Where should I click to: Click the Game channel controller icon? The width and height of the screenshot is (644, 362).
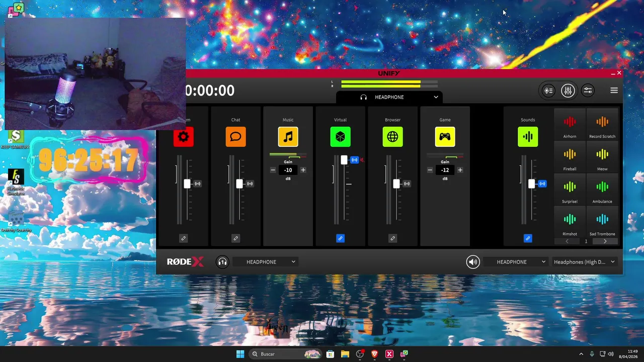445,137
